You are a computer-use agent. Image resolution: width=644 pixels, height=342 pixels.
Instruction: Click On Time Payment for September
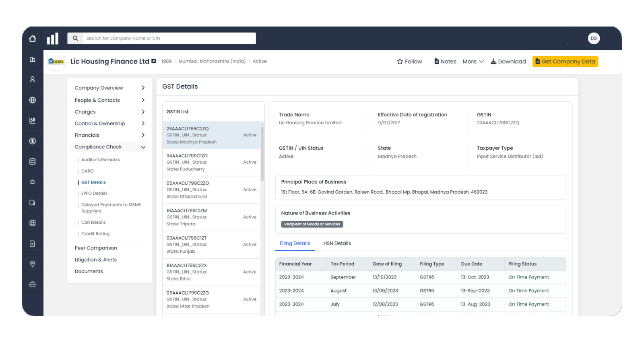(x=528, y=277)
